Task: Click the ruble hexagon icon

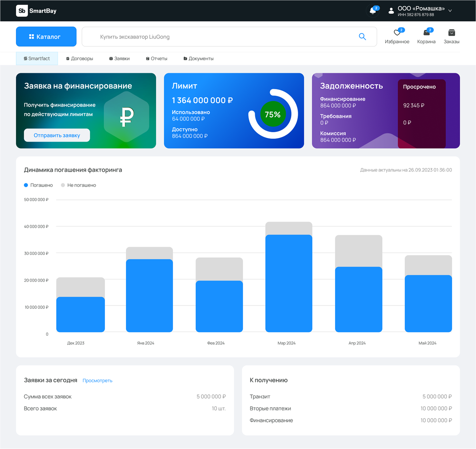Action: click(x=127, y=116)
